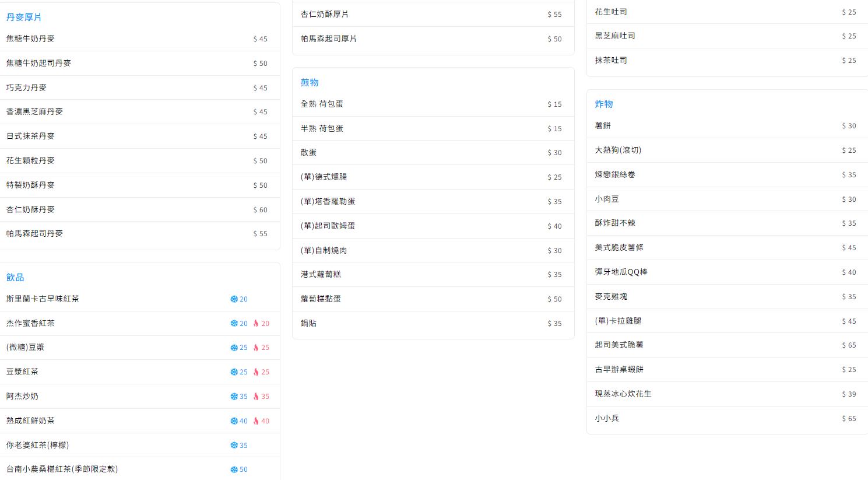868x480 pixels.
Task: Select the 煎物 section title
Action: (310, 83)
